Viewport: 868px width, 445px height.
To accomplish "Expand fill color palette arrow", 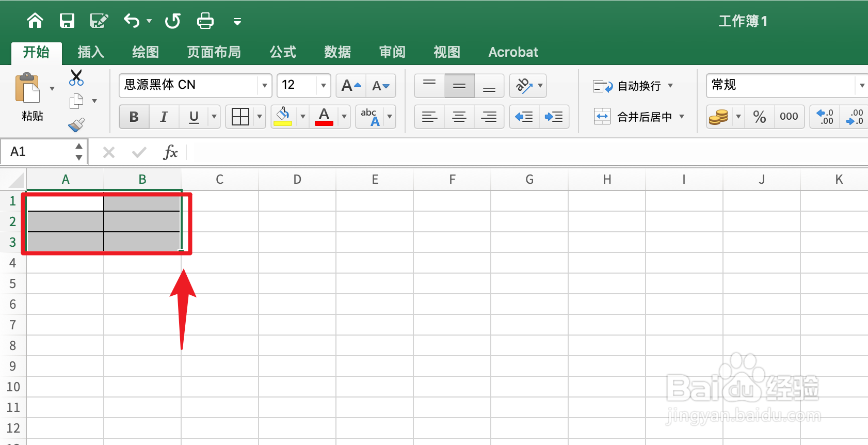I will click(x=303, y=117).
